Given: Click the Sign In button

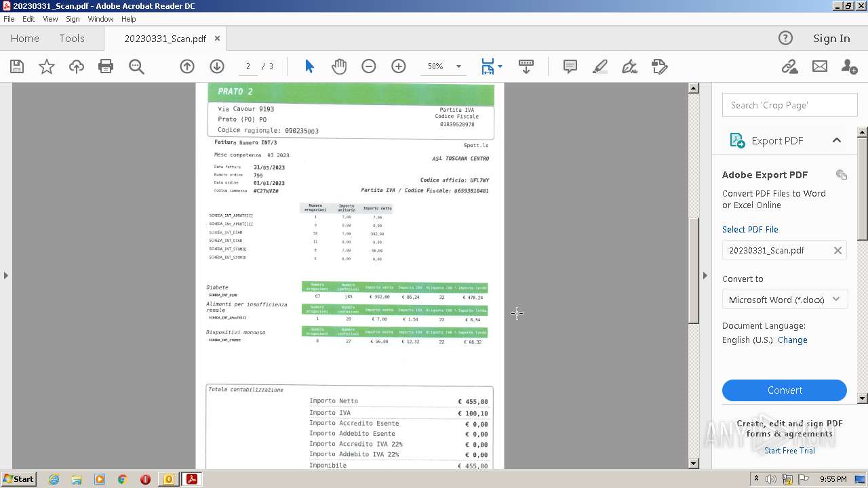Looking at the screenshot, I should click(831, 39).
